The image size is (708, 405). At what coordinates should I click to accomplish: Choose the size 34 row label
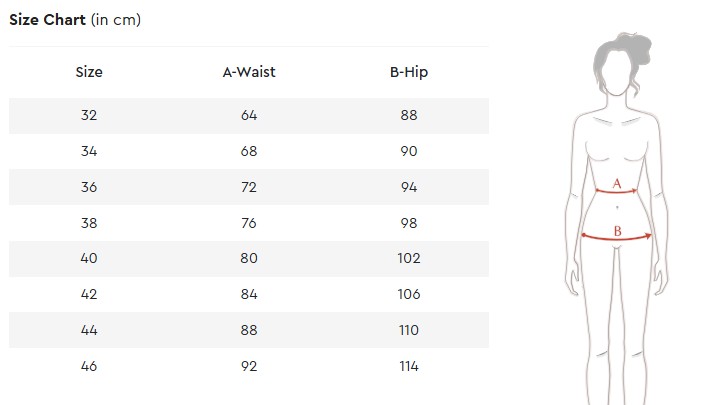tap(89, 151)
